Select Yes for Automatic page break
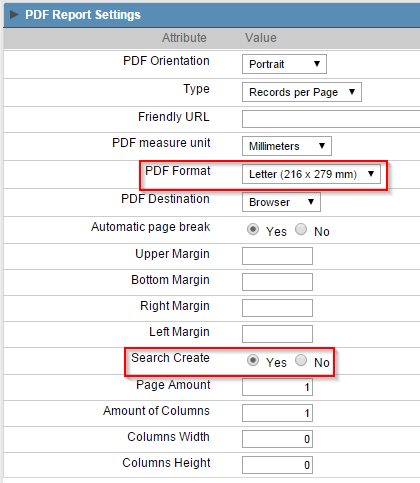This screenshot has height=483, width=420. tap(253, 229)
